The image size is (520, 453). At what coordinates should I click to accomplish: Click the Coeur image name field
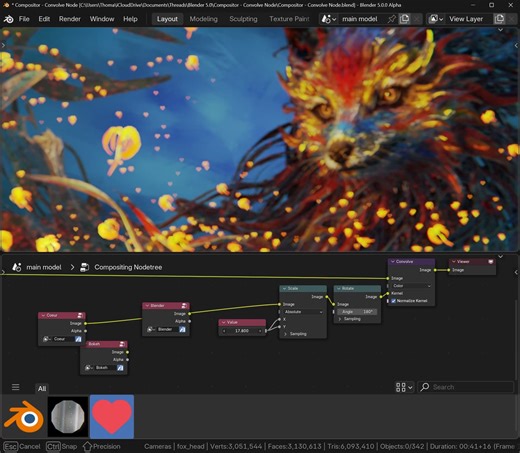coord(63,339)
